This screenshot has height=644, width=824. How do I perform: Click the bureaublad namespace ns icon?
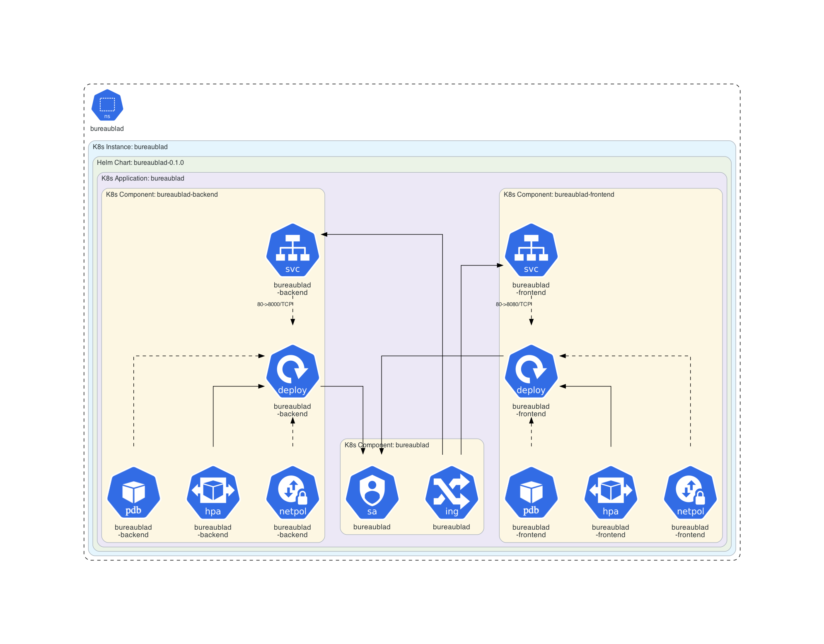tap(107, 105)
